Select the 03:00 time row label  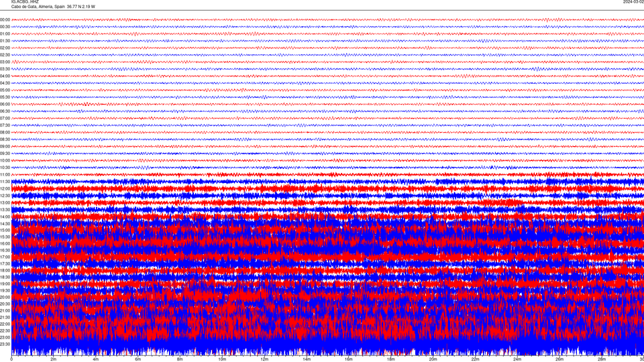coord(5,62)
